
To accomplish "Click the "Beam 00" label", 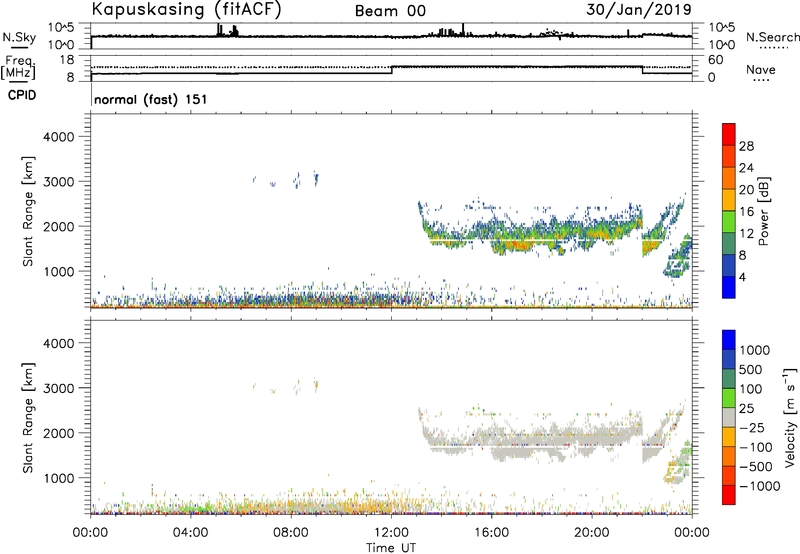I will pyautogui.click(x=390, y=11).
